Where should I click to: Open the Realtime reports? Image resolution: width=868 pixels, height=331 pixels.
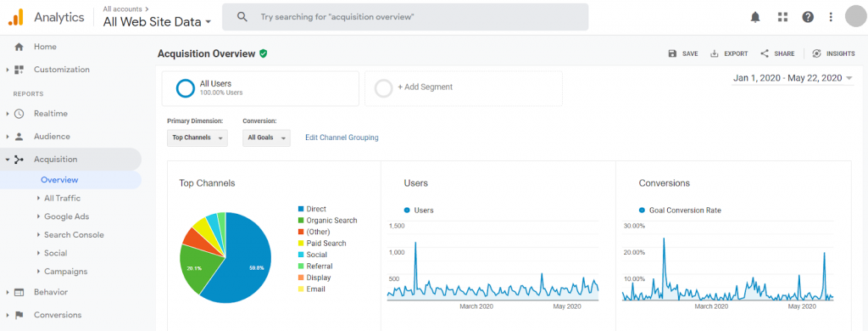51,114
